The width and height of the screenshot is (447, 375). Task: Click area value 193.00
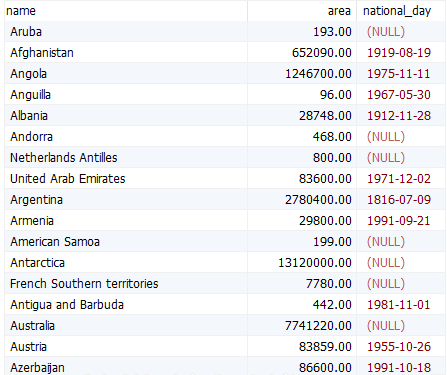tap(332, 32)
